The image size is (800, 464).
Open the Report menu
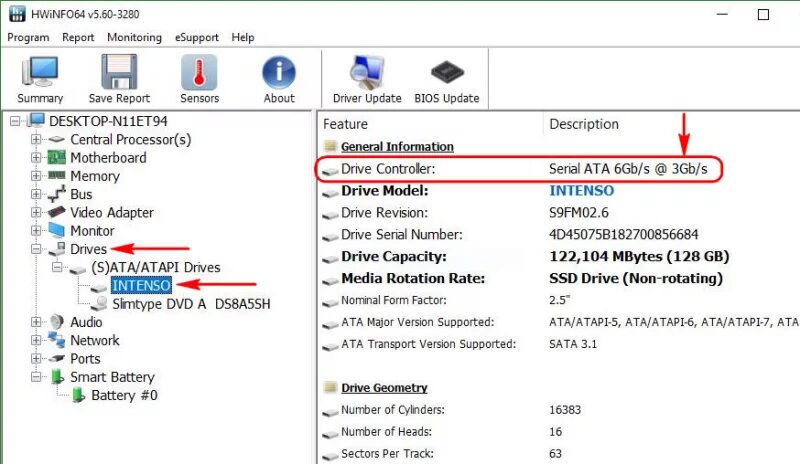coord(78,37)
